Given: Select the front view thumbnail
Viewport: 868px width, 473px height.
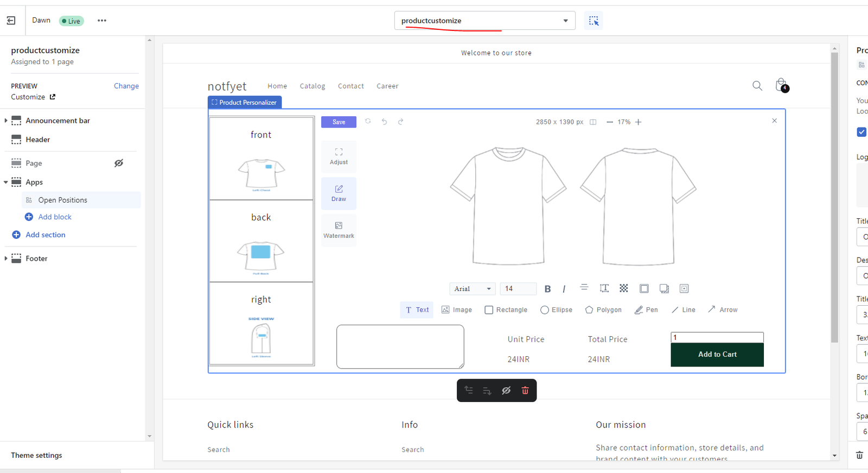Looking at the screenshot, I should pyautogui.click(x=261, y=159).
